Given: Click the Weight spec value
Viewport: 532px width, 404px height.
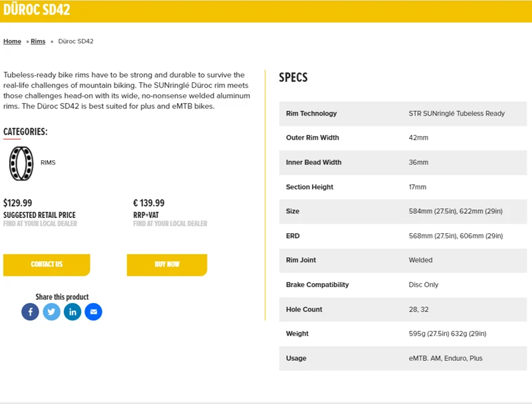Looking at the screenshot, I should [x=447, y=334].
